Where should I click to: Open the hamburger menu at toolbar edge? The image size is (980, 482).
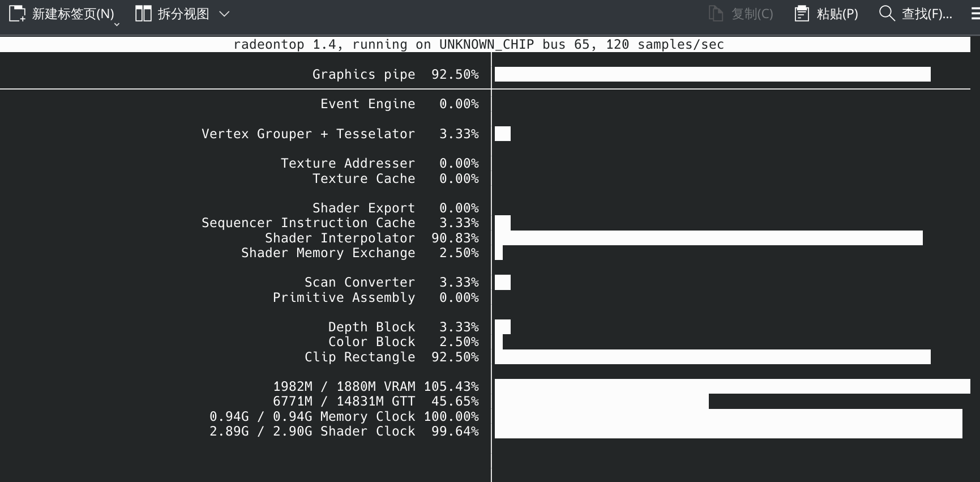(x=975, y=14)
